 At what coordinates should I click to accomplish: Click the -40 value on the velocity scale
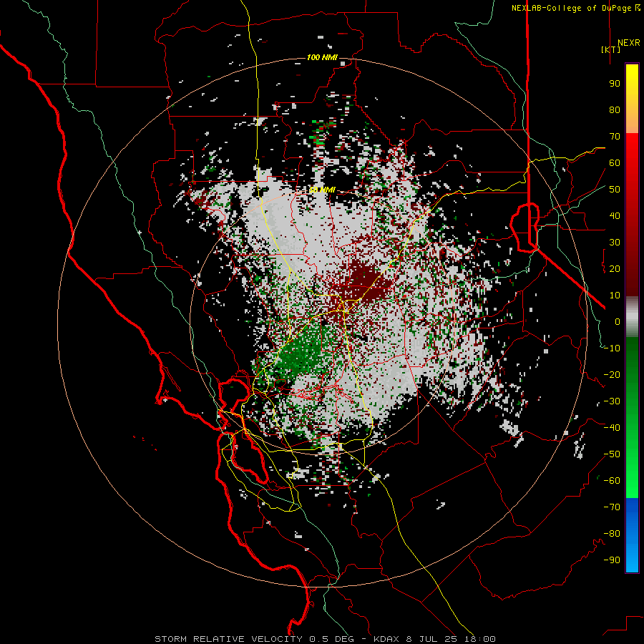(612, 428)
